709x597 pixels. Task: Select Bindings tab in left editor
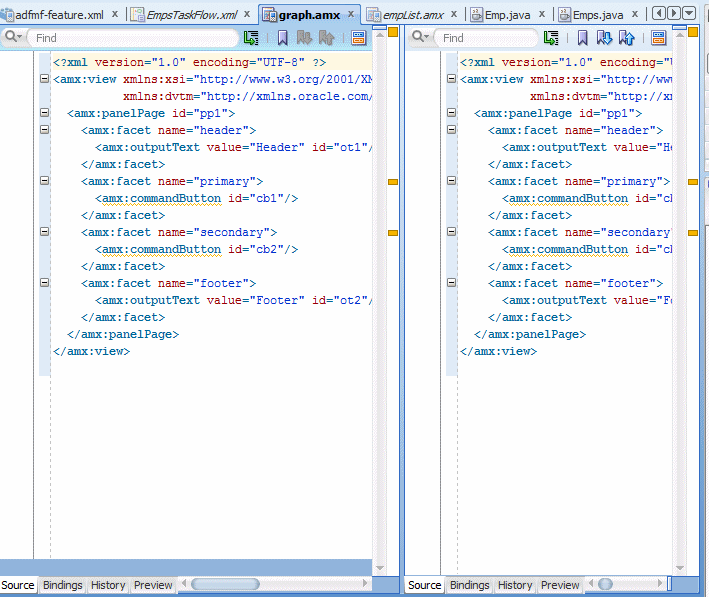62,585
